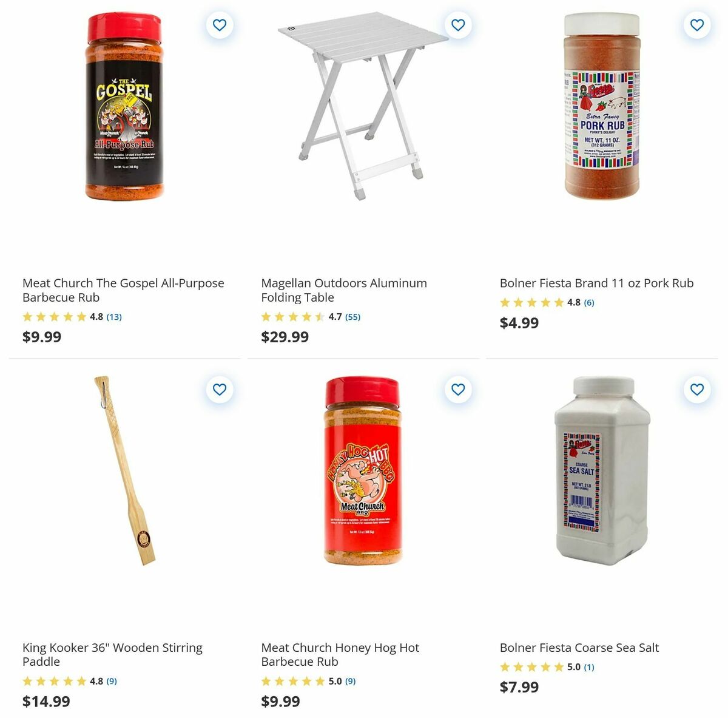Favorite the Bolner Fiesta Pork Rub
The height and width of the screenshot is (718, 728).
click(x=696, y=25)
